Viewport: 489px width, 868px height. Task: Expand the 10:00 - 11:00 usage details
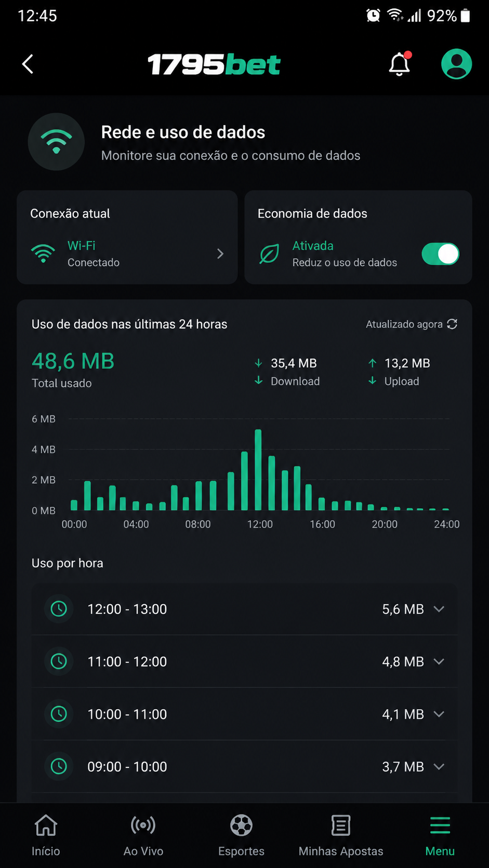point(244,714)
